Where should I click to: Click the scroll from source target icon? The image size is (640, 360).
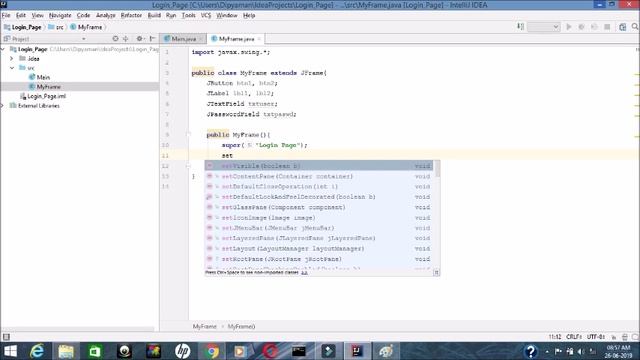[x=115, y=39]
